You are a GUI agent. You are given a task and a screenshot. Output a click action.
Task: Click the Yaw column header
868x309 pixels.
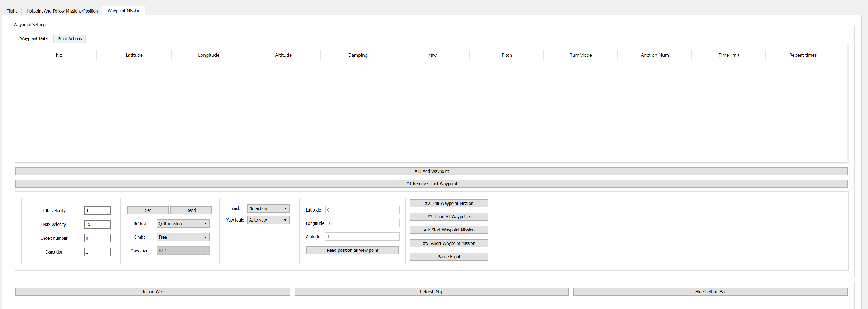tap(432, 55)
